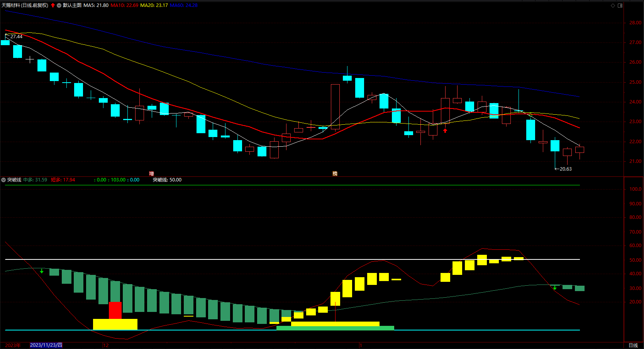Click the 2023年 year marker on time axis
Image resolution: width=644 pixels, height=349 pixels.
(x=13, y=345)
